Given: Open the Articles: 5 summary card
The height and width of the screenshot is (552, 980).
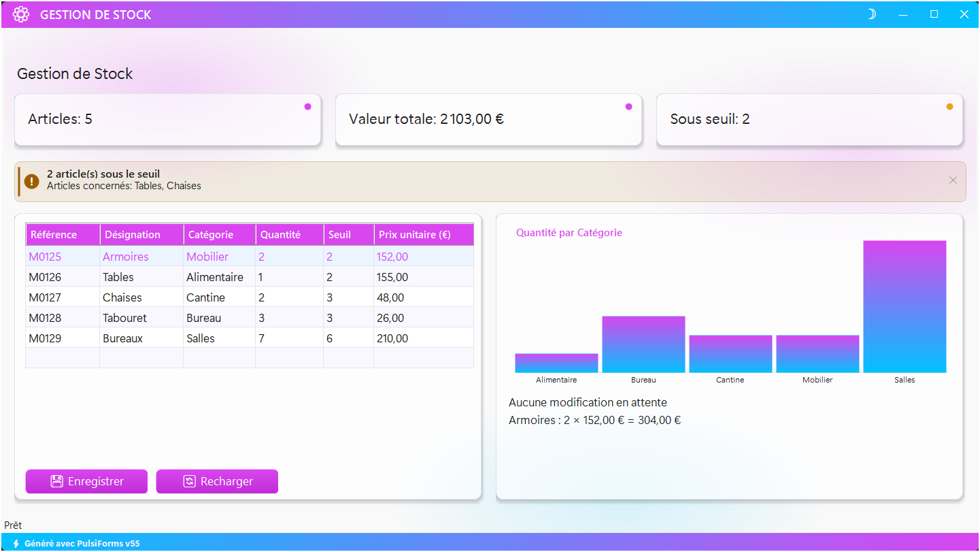Looking at the screenshot, I should pyautogui.click(x=167, y=120).
